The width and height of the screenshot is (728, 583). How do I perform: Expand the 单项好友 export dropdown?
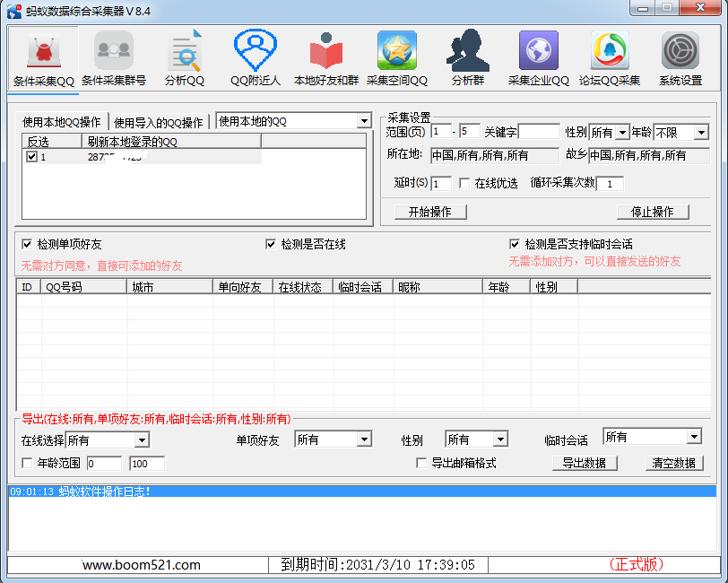[x=365, y=439]
